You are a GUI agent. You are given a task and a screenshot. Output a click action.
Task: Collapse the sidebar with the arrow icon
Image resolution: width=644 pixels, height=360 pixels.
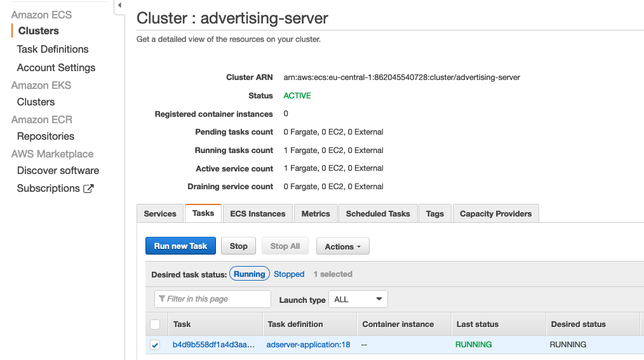click(119, 5)
